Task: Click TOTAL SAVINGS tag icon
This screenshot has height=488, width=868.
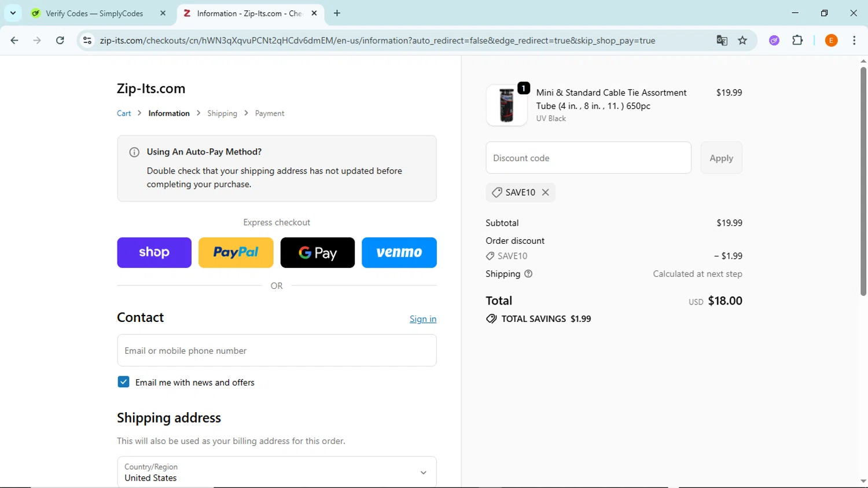Action: tap(491, 319)
